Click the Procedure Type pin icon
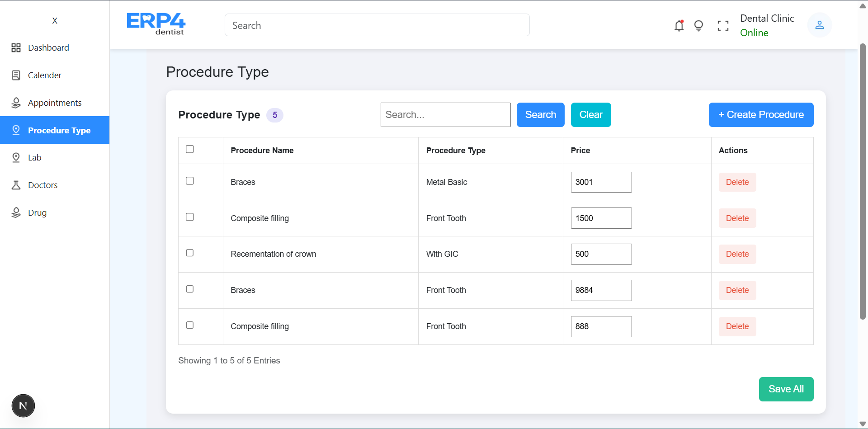Image resolution: width=868 pixels, height=429 pixels. 16,130
